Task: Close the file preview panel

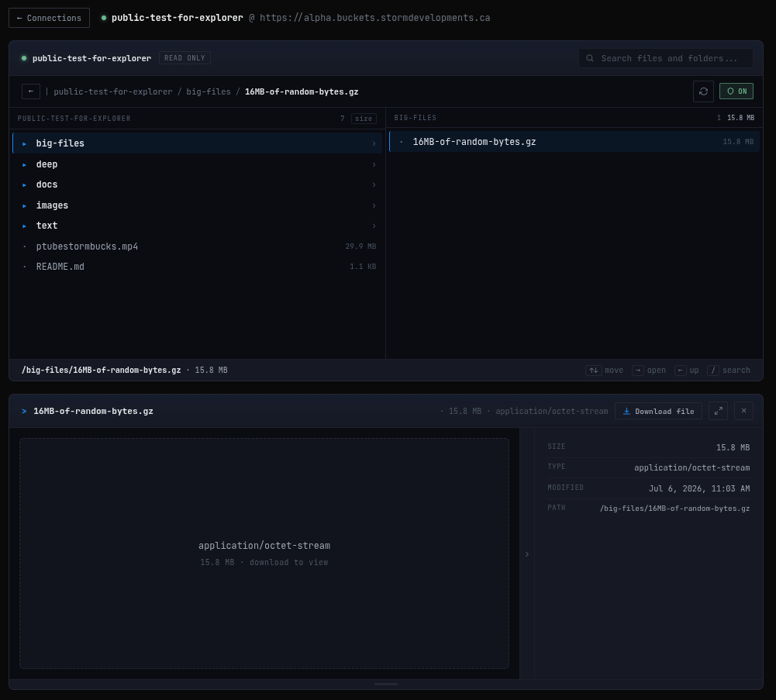Action: [743, 411]
